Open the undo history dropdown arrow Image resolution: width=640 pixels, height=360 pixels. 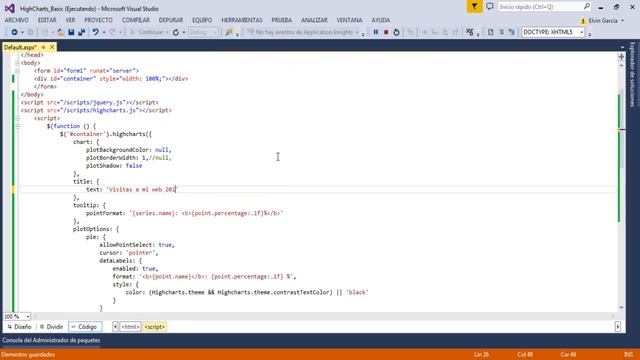pos(104,32)
